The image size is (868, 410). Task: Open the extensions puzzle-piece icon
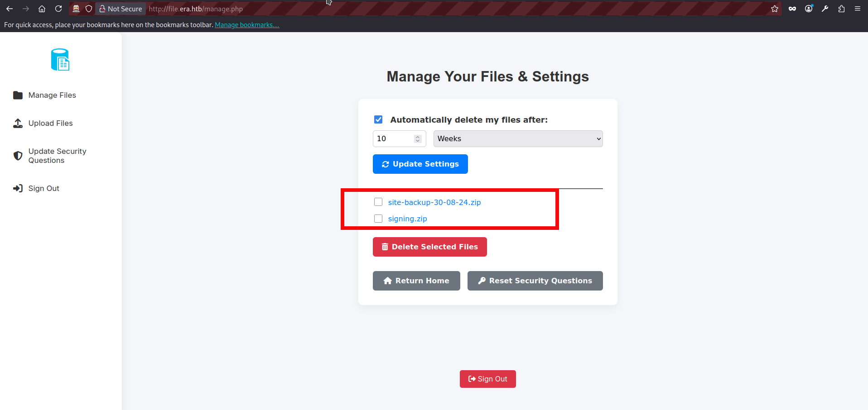(x=841, y=9)
